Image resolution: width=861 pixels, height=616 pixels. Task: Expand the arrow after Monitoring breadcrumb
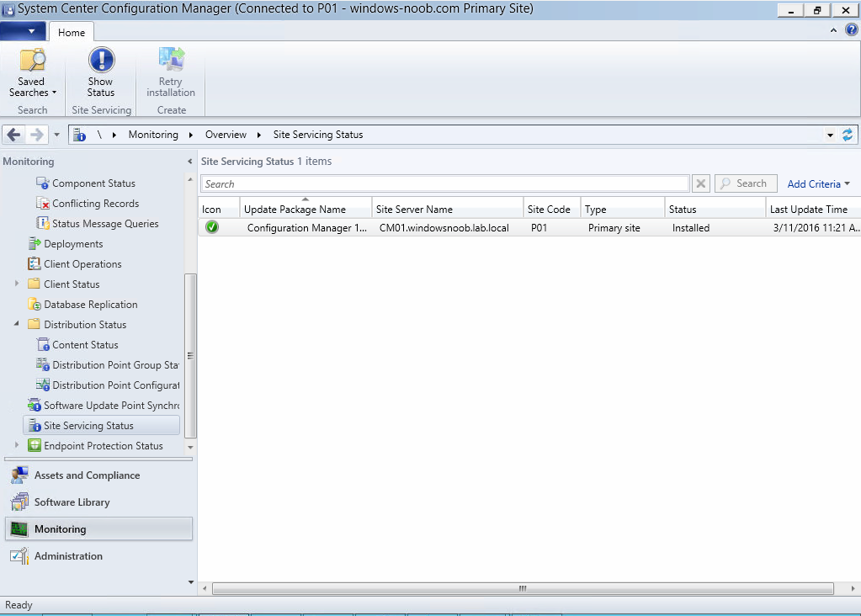click(190, 135)
